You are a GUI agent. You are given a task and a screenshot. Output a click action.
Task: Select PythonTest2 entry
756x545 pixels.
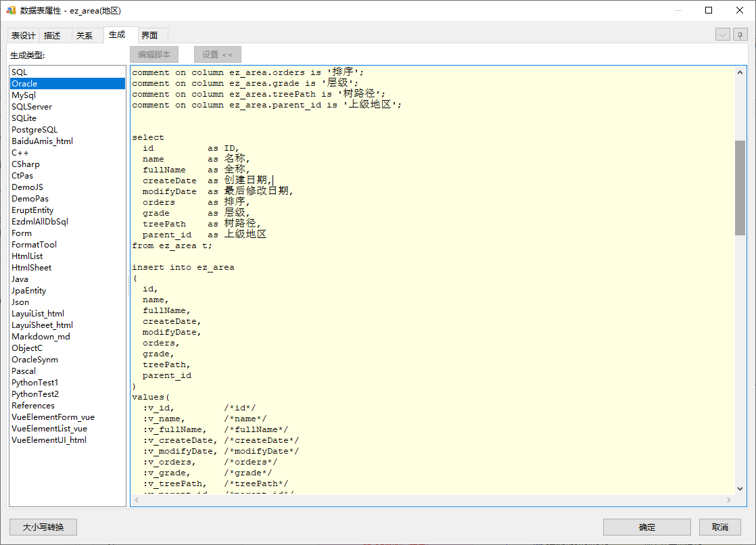[68, 394]
